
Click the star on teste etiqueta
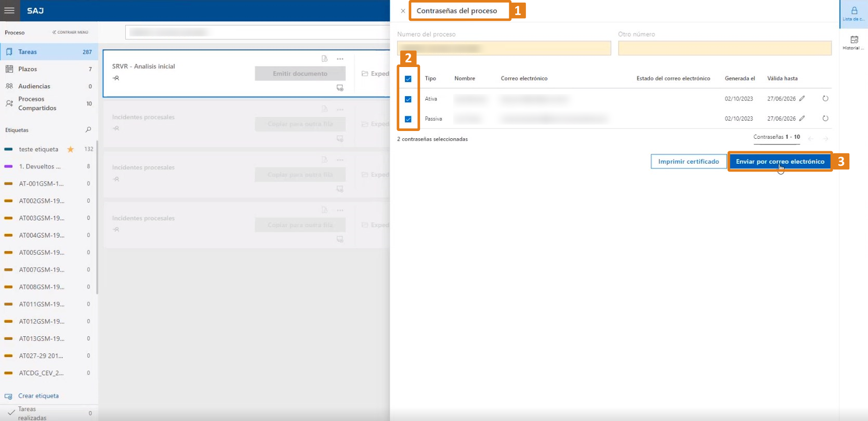[71, 149]
